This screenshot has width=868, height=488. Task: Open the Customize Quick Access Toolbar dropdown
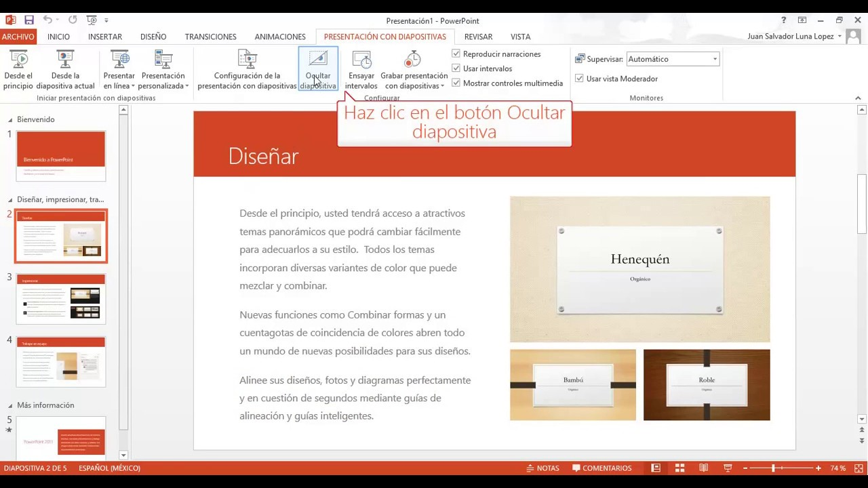[106, 20]
